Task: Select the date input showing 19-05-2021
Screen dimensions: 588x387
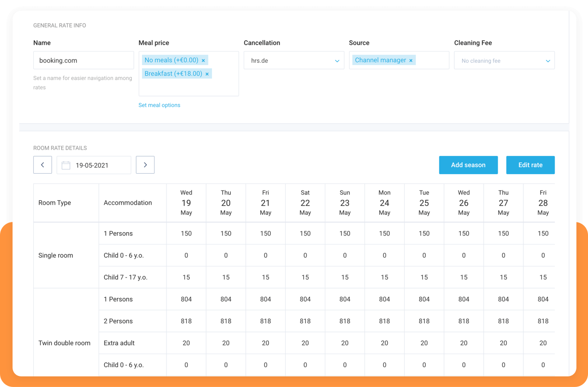Action: (x=97, y=165)
